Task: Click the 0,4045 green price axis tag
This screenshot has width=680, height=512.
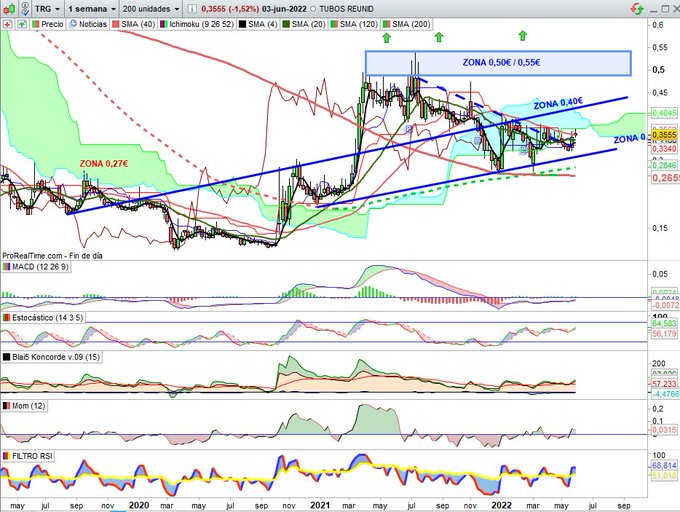Action: click(x=664, y=113)
